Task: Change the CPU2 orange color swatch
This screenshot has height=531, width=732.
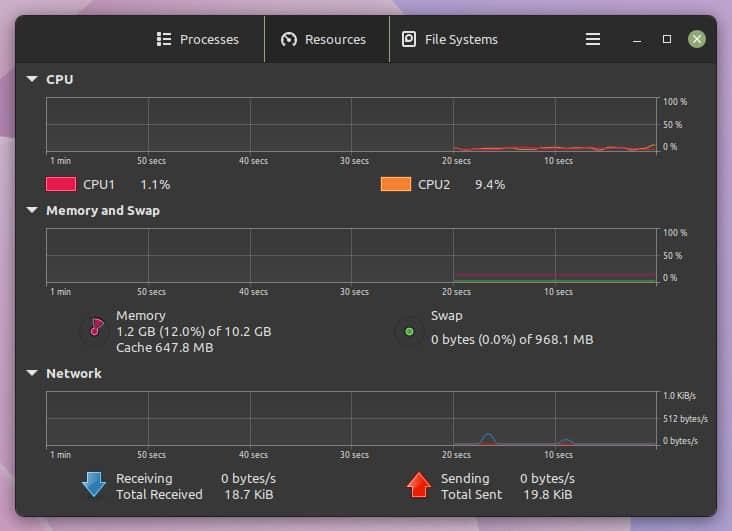Action: [x=396, y=184]
